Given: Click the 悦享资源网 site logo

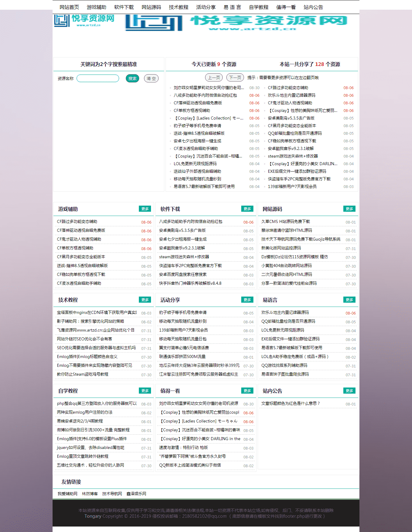Looking at the screenshot, I should click(84, 21).
